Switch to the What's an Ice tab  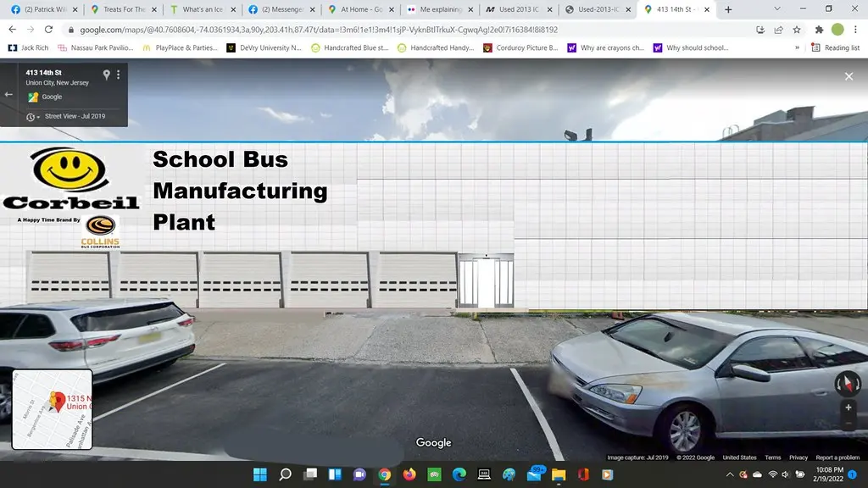pyautogui.click(x=202, y=9)
